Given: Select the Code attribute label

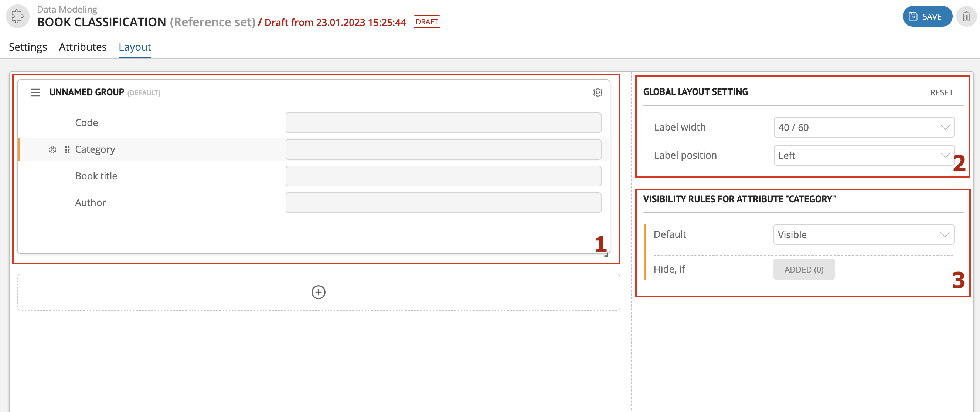Looking at the screenshot, I should [86, 123].
